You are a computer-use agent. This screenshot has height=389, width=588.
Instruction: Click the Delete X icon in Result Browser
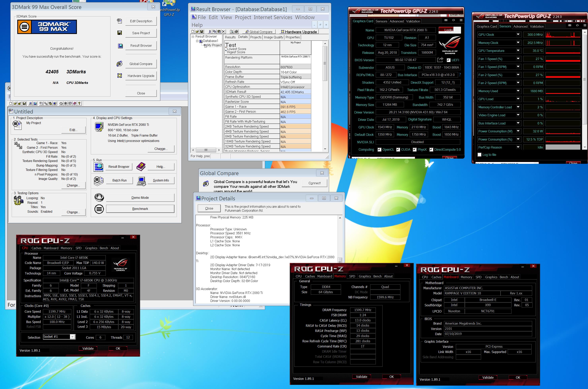pyautogui.click(x=224, y=32)
